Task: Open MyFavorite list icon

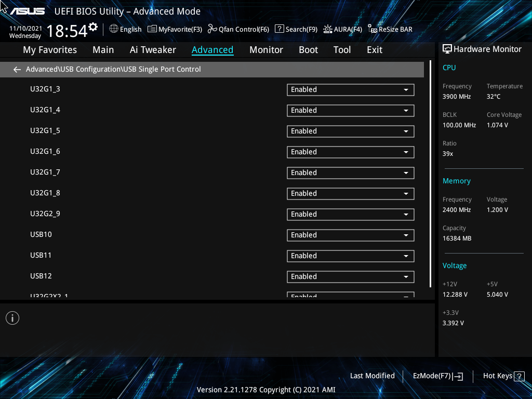Action: point(152,29)
